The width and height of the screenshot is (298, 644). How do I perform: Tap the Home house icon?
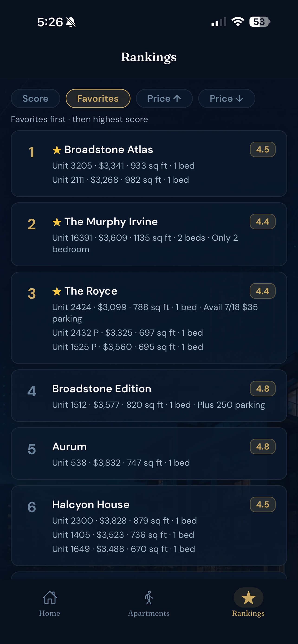coord(50,597)
